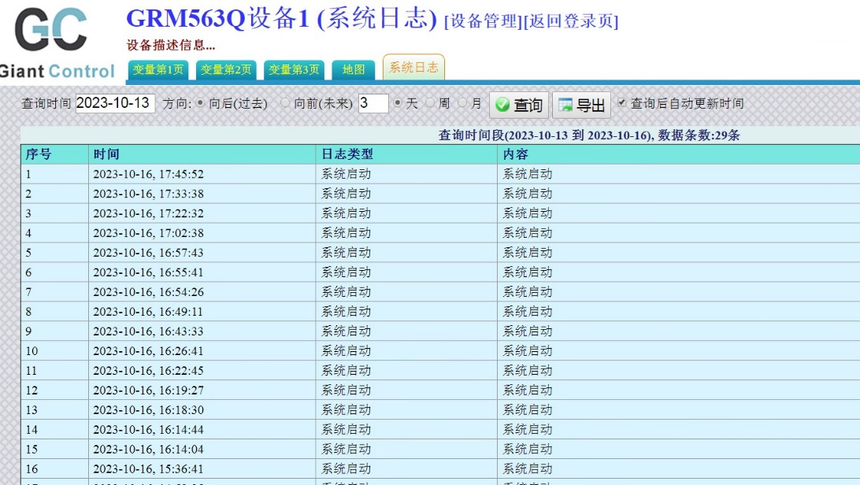Focus the 查询时间 date field

click(x=115, y=103)
